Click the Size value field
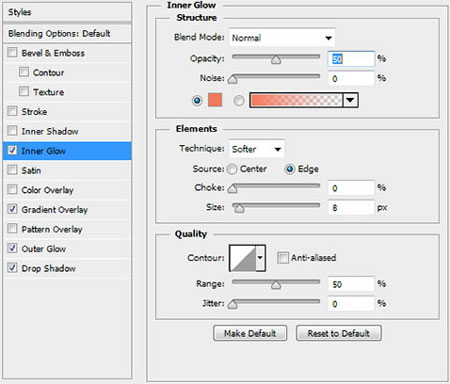 tap(351, 208)
